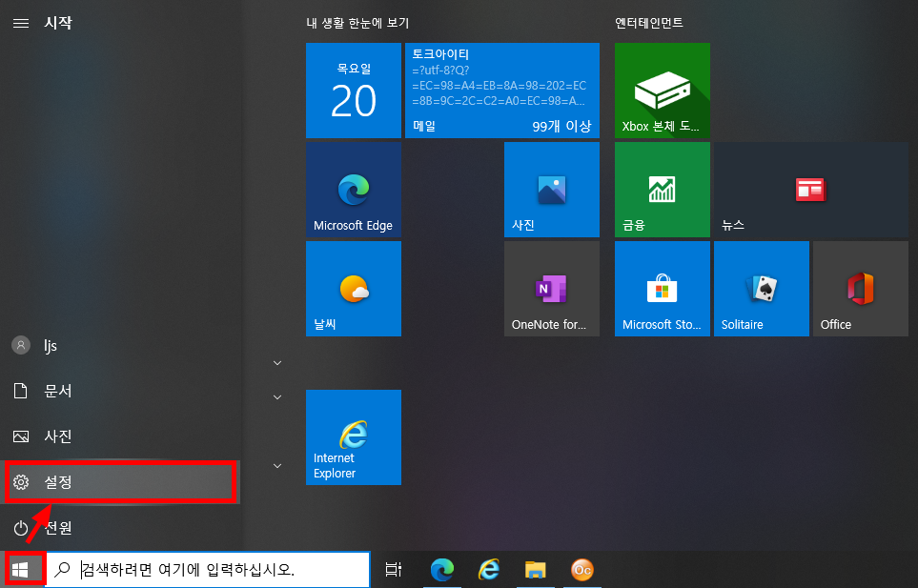
Task: Open the Solitaire tile
Action: [x=761, y=289]
